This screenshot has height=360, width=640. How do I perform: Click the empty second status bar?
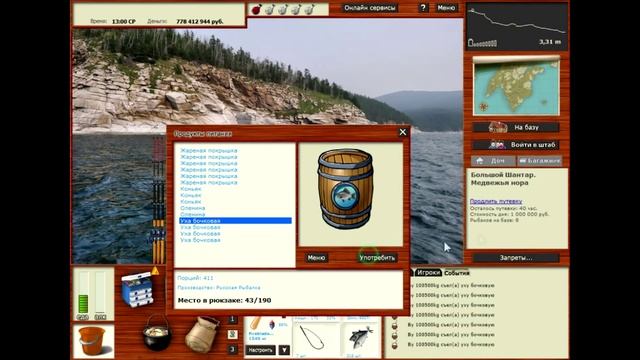(100, 293)
